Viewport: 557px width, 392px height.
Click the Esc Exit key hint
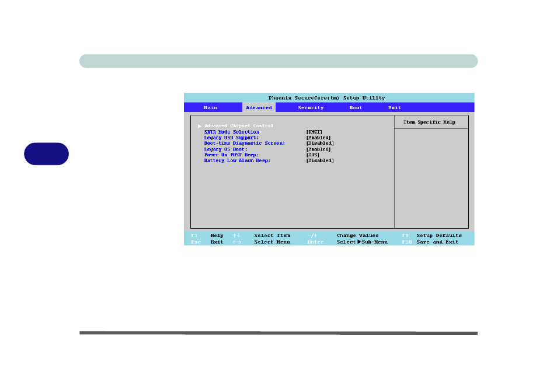(x=207, y=242)
